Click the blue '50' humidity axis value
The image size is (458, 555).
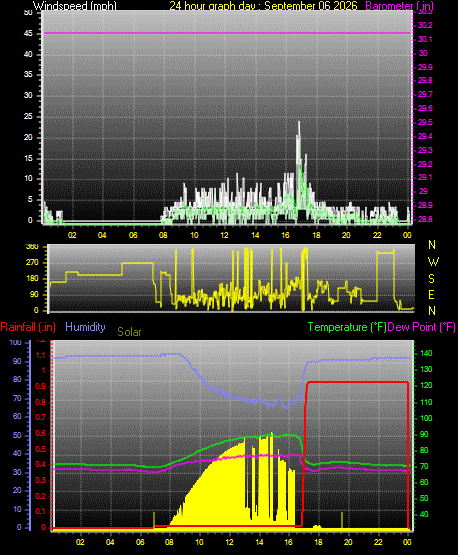17,435
